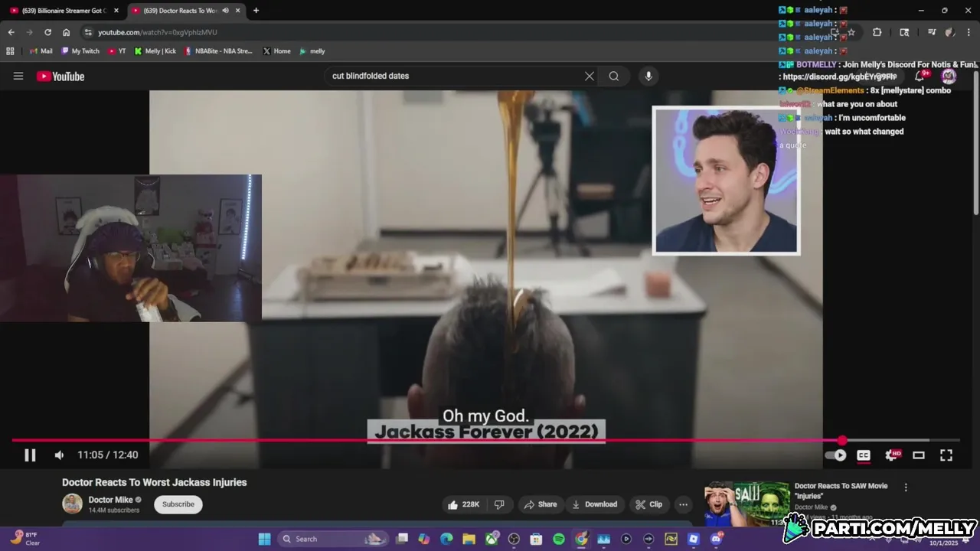Open browser home page
Screen dimensions: 980x551
(66, 32)
